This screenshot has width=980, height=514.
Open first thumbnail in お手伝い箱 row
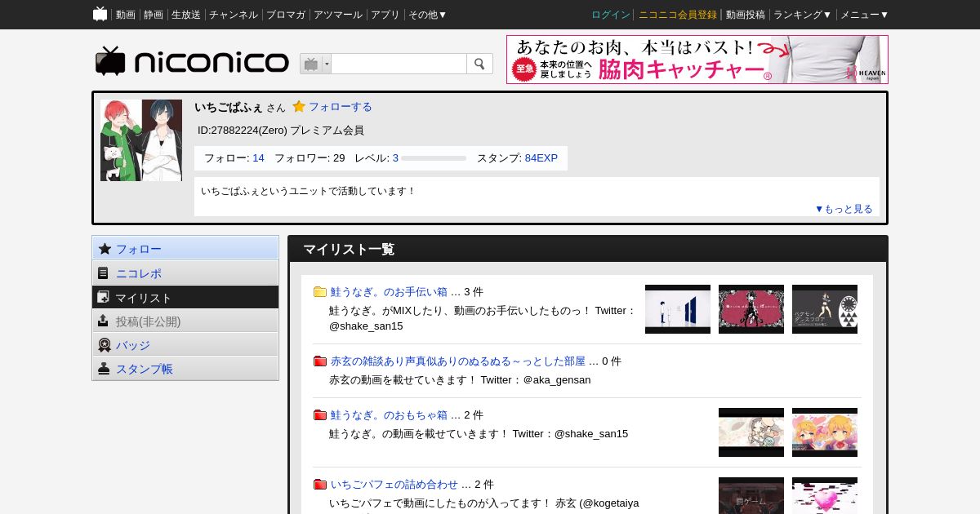[678, 309]
